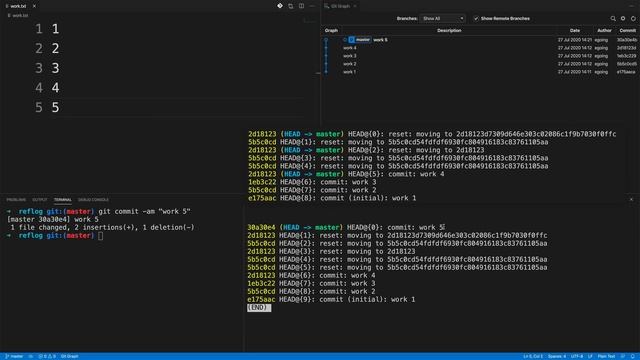Open the Git Graph search (magnifier) icon

[613, 18]
